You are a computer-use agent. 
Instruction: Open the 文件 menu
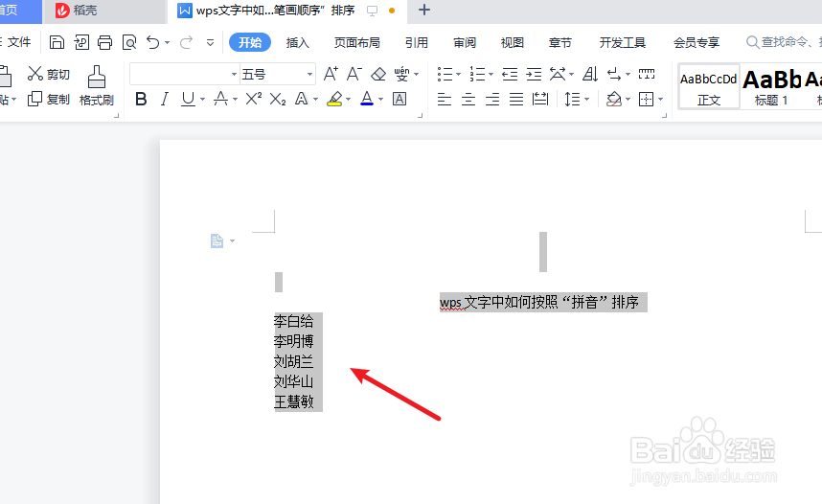(x=19, y=42)
